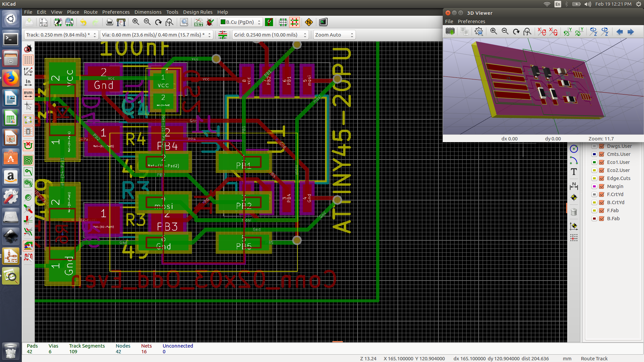Toggle auto track width icon
The image size is (644, 362).
[222, 35]
